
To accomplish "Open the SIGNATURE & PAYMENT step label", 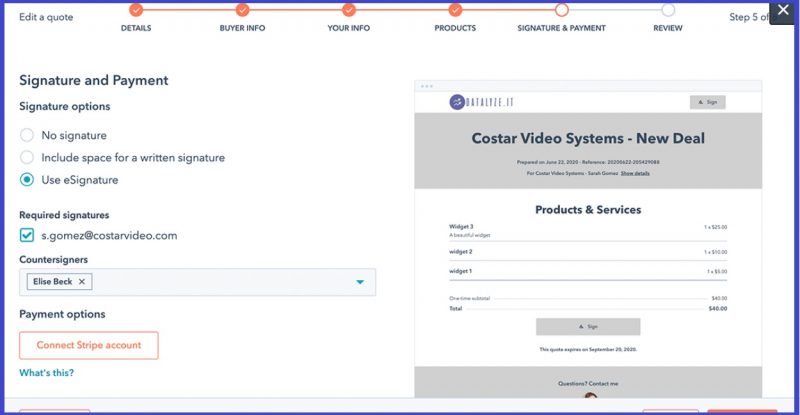I will pos(562,28).
